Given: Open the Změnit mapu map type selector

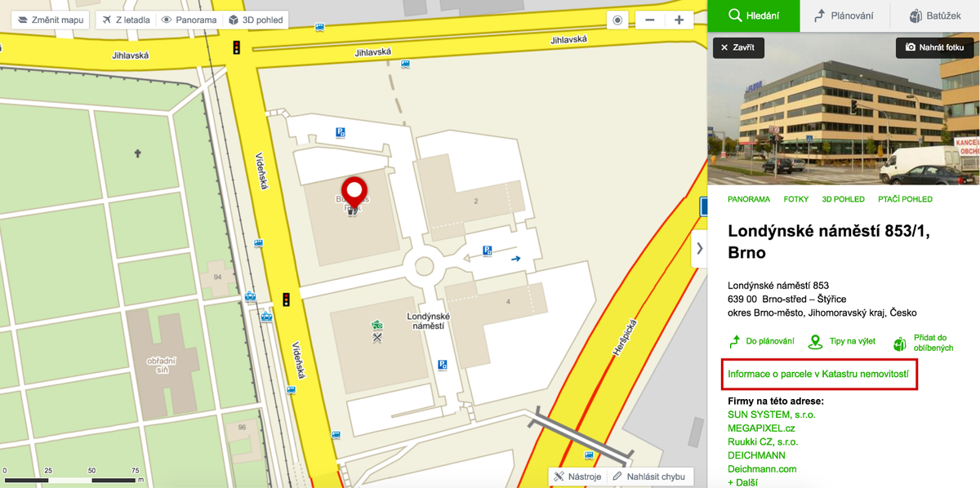Looking at the screenshot, I should tap(50, 20).
